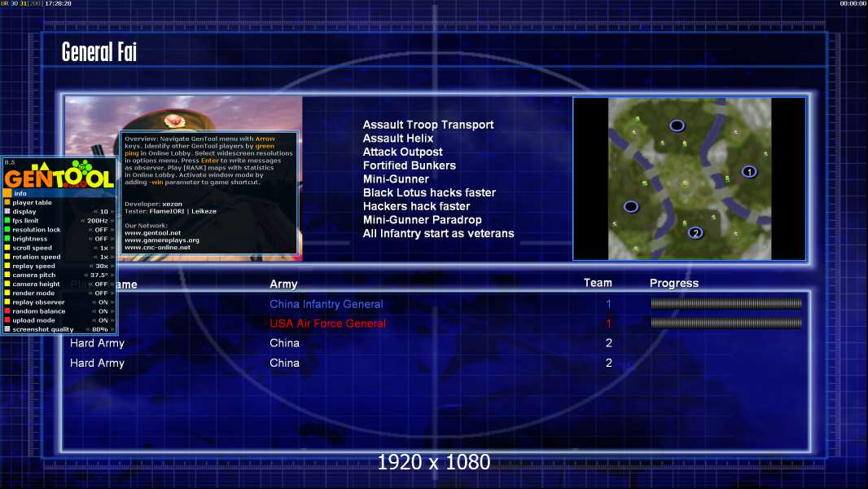Select start position 2 on the minimap
Image resolution: width=868 pixels, height=489 pixels.
point(695,232)
